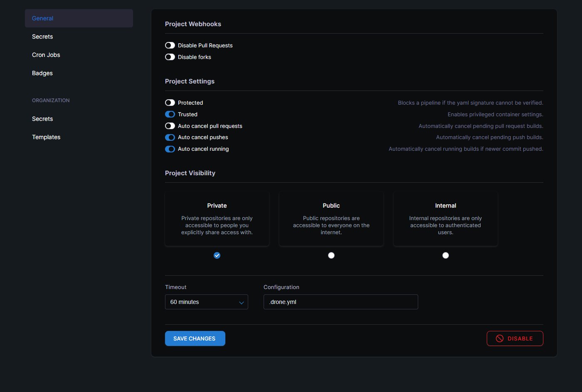Turn off the Trusted toggle
The height and width of the screenshot is (392, 582).
pos(170,114)
